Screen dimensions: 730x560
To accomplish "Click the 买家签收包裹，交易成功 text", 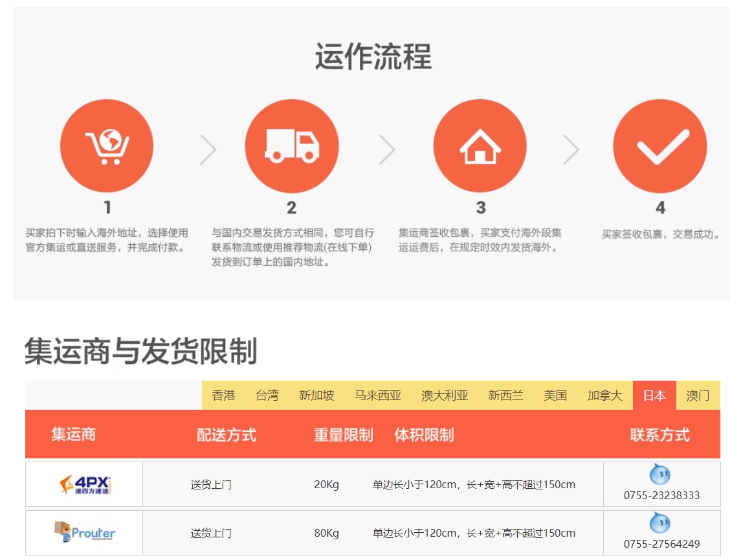I will (x=660, y=234).
